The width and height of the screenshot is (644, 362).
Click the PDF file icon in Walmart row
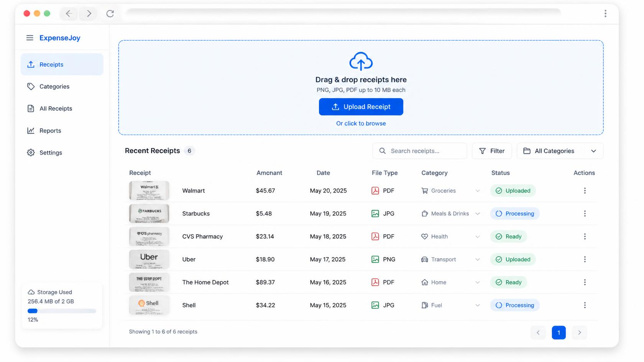coord(375,191)
